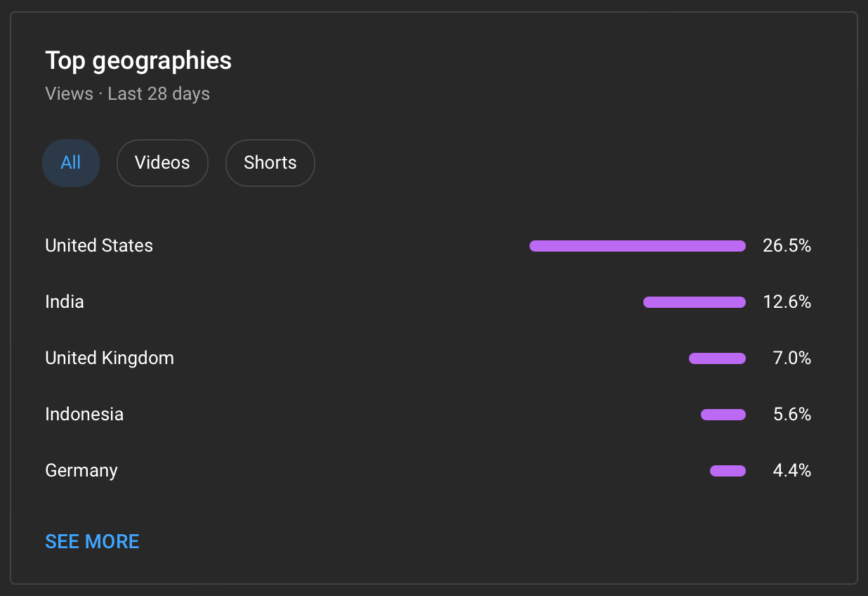The height and width of the screenshot is (596, 868).
Task: Click the 5.6% Indonesia percentage
Action: click(791, 414)
